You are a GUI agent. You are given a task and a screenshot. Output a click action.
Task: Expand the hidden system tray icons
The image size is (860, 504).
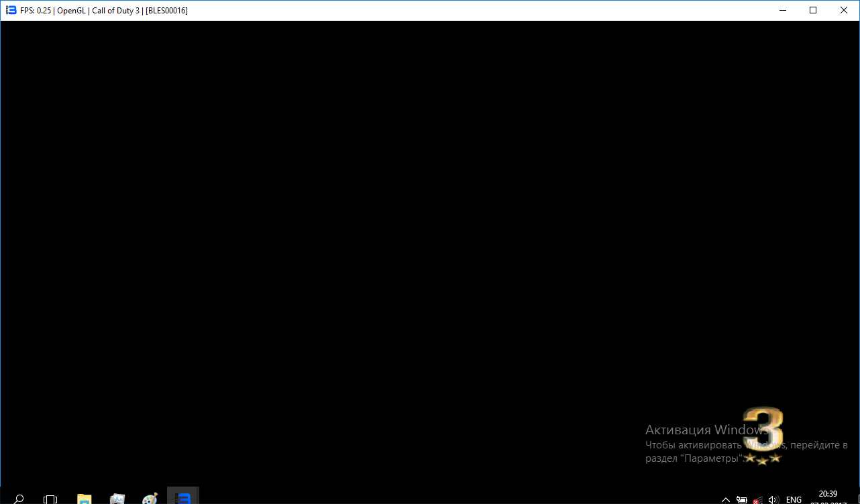click(726, 499)
